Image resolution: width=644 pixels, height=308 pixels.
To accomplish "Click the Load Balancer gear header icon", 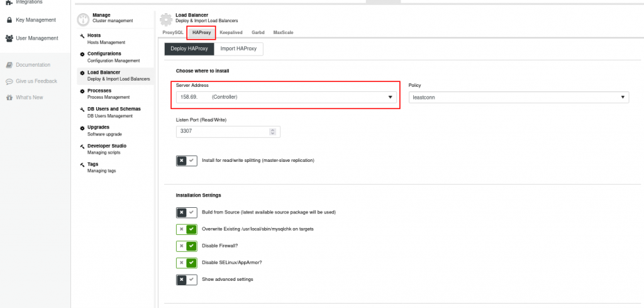I will coord(166,20).
